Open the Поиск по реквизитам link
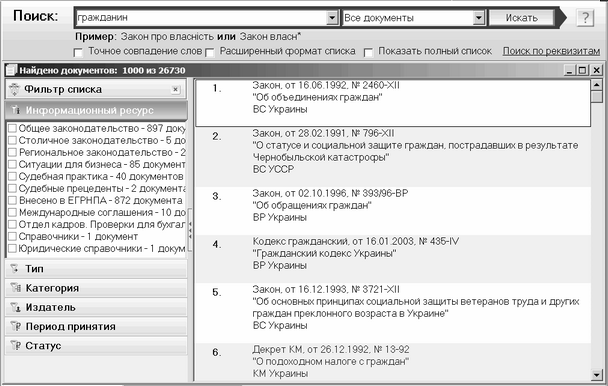 click(551, 51)
